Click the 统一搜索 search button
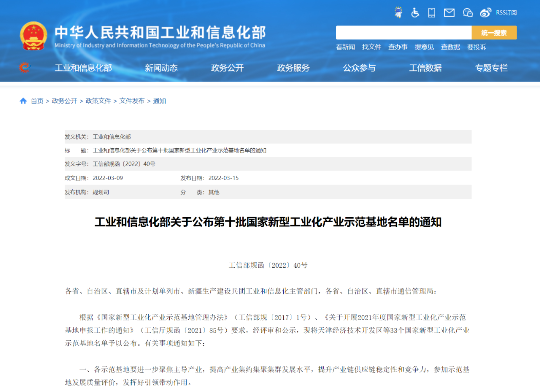This screenshot has height=392, width=540. (x=494, y=32)
